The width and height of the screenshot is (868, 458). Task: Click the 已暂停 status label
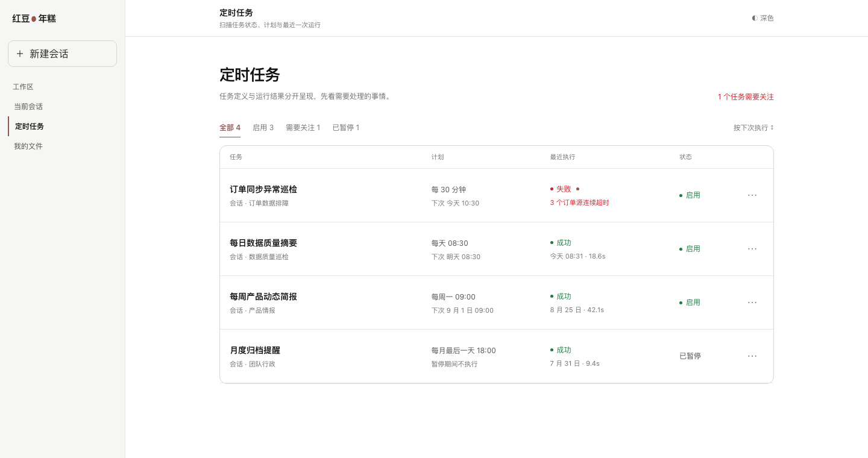(x=690, y=356)
